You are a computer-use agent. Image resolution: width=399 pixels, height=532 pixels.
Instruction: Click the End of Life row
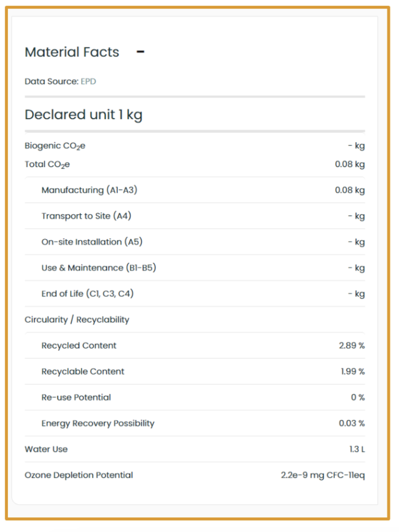[x=88, y=294]
